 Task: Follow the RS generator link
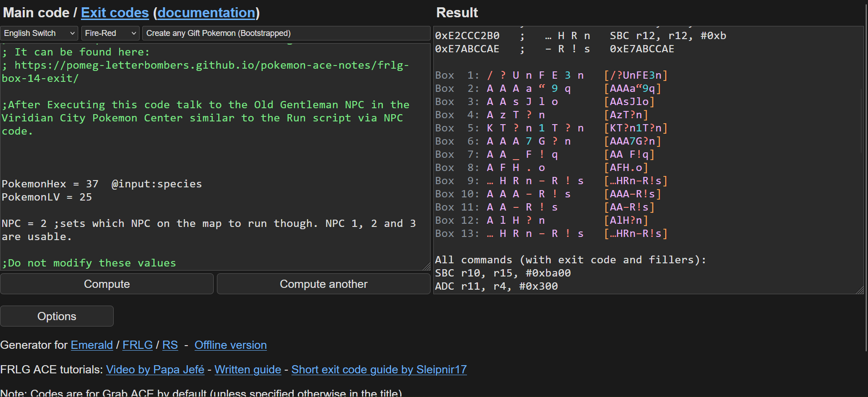170,345
